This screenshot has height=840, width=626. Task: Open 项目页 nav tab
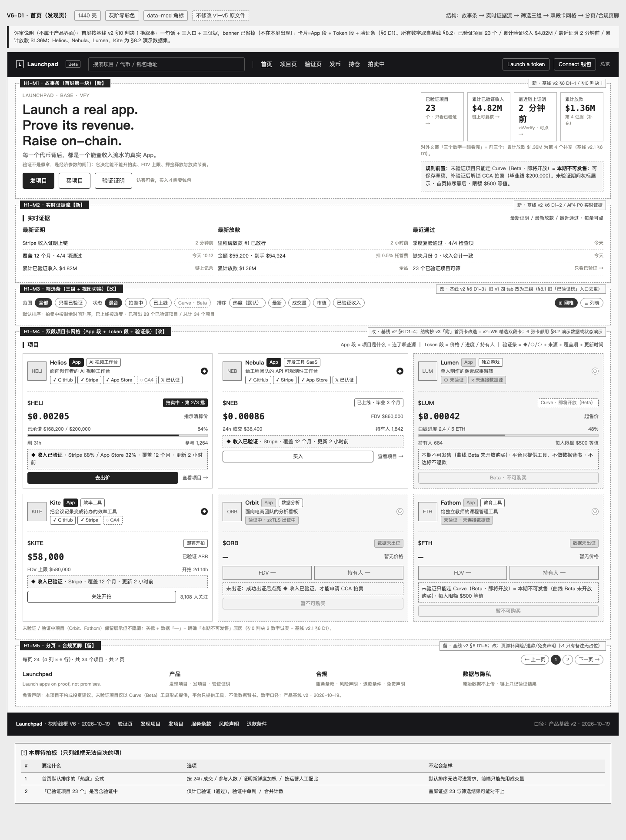coord(288,64)
